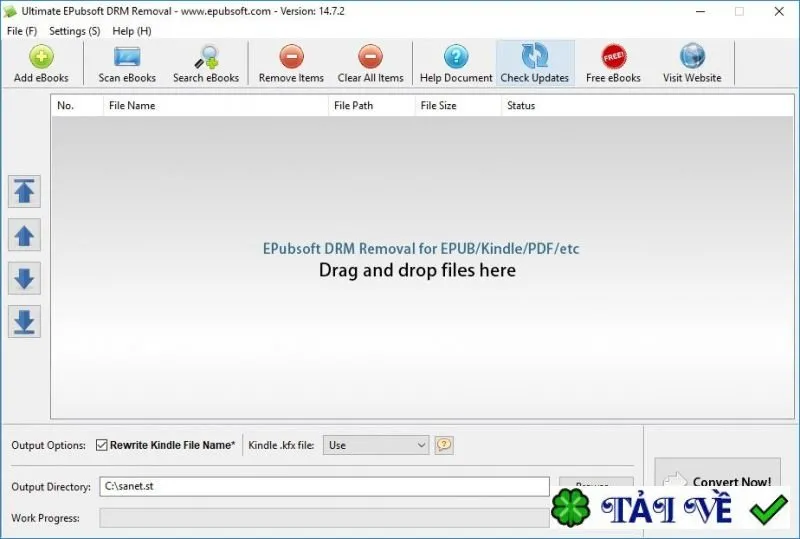Click the Status column header
Screen dimensions: 800x539
[x=647, y=106]
